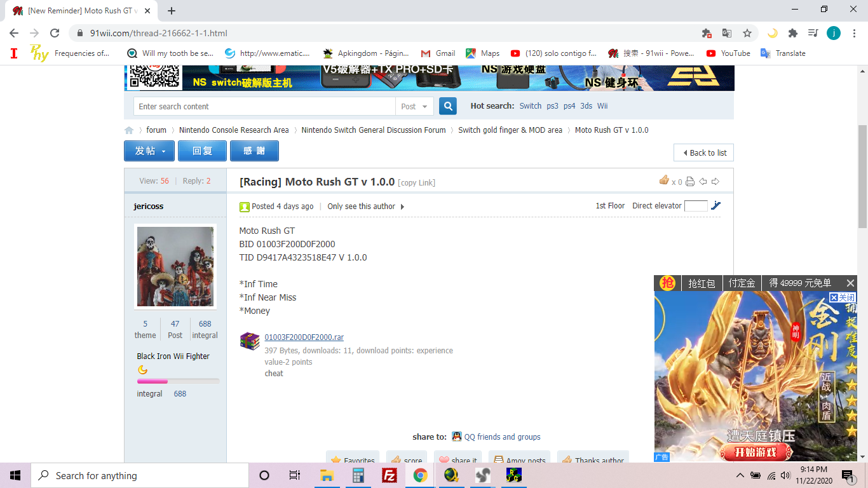The height and width of the screenshot is (488, 868).
Task: Click hot search term ps4
Action: [x=569, y=106]
